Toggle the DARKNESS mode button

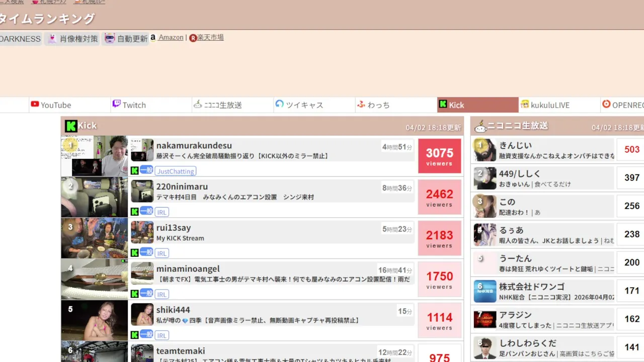[20, 39]
